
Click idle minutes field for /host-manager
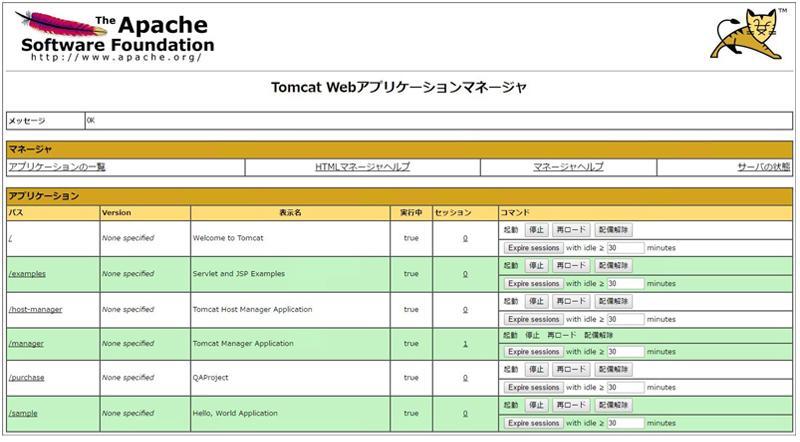(x=626, y=320)
